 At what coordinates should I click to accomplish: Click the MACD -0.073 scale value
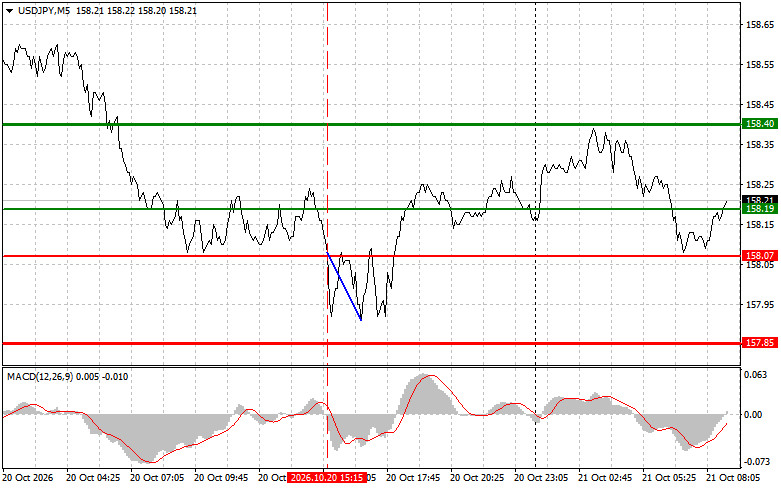click(x=756, y=462)
